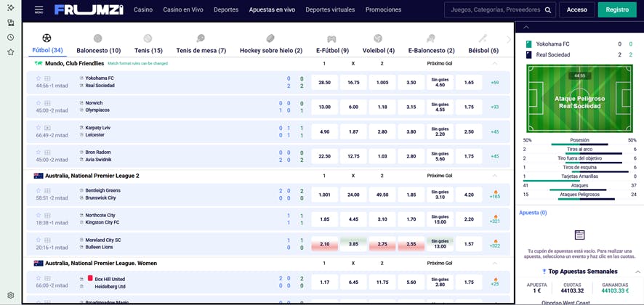Open the Apuesta (0) bet slip tab
The image size is (644, 305).
(x=533, y=213)
